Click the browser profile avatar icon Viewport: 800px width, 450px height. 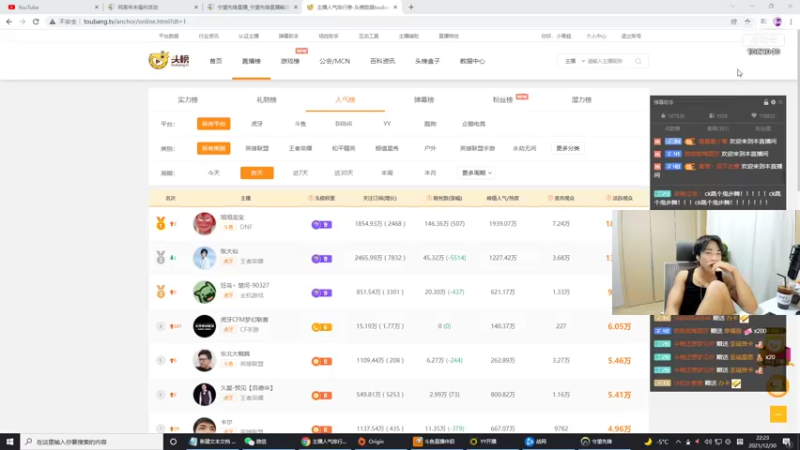(x=778, y=21)
